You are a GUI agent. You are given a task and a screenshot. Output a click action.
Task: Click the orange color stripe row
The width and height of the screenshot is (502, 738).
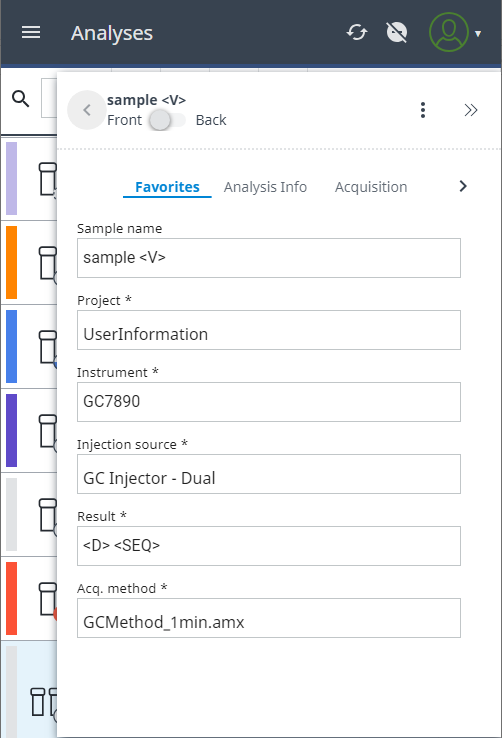pos(11,263)
